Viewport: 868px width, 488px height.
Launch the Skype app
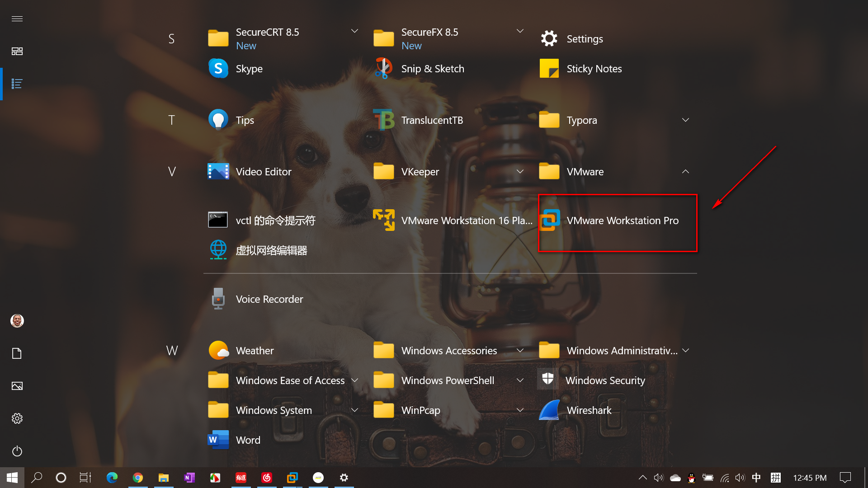pos(249,69)
